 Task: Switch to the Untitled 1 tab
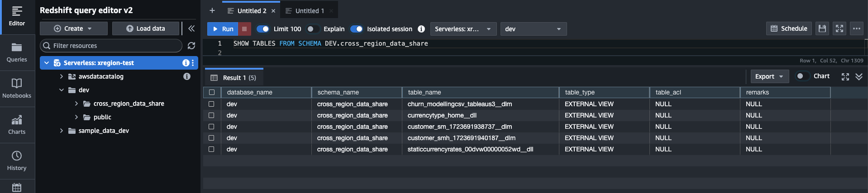coord(310,11)
